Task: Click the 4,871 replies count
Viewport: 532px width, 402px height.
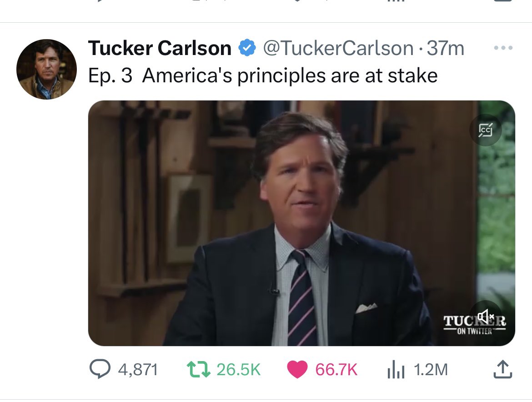Action: 138,370
